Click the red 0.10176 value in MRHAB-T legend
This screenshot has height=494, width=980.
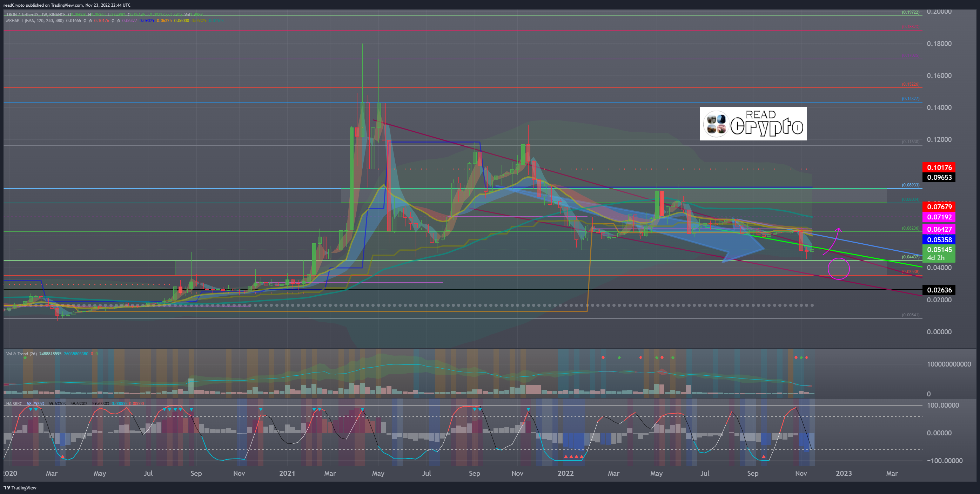point(102,21)
